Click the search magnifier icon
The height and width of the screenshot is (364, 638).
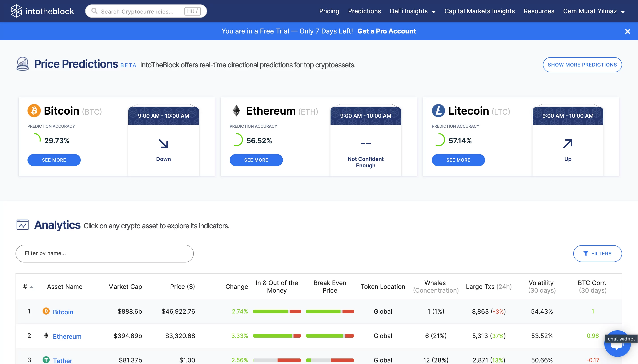tap(94, 11)
